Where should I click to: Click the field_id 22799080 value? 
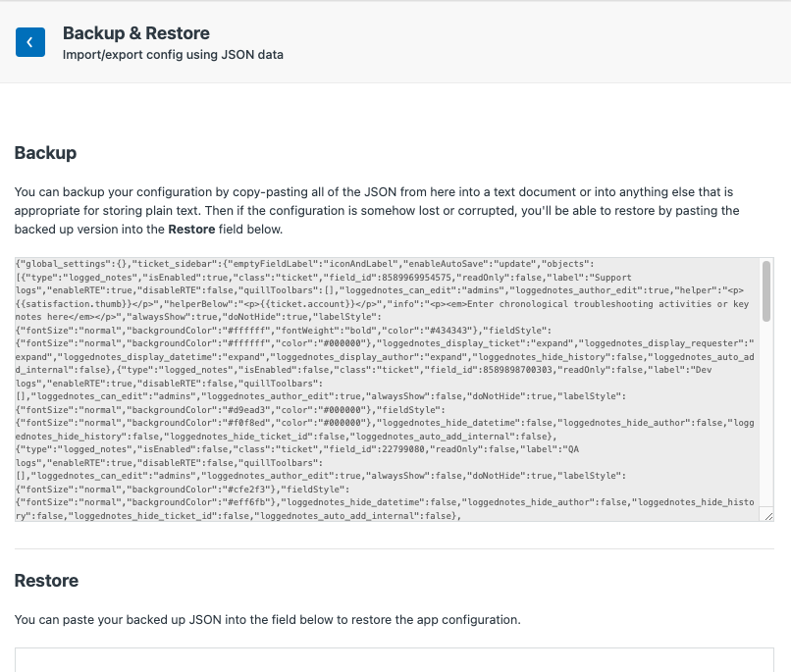(x=403, y=449)
